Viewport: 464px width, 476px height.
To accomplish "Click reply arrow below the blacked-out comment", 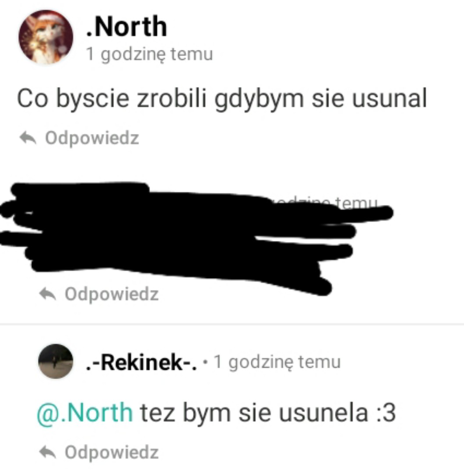I will tap(48, 294).
